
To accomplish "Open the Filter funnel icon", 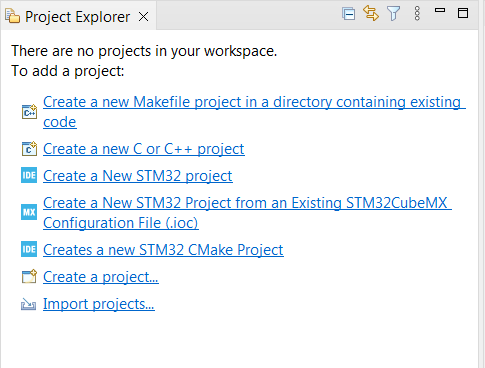I will point(393,14).
